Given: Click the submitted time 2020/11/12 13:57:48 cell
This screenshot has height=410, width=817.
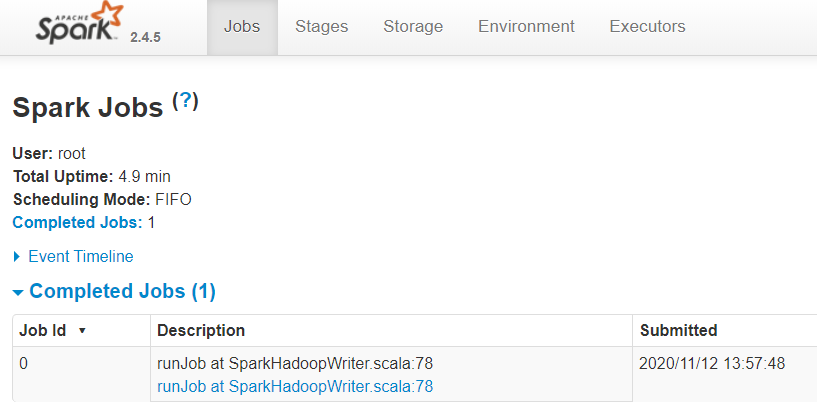Looking at the screenshot, I should pyautogui.click(x=711, y=363).
